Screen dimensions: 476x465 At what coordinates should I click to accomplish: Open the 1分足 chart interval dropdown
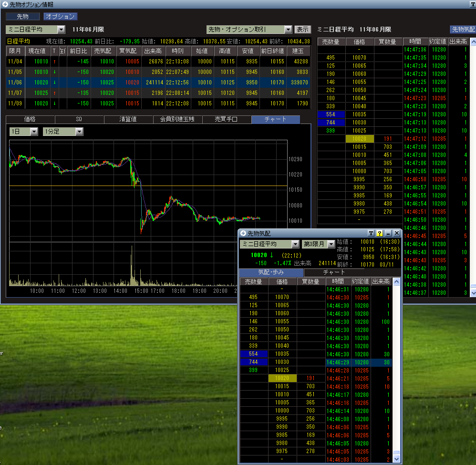point(79,132)
